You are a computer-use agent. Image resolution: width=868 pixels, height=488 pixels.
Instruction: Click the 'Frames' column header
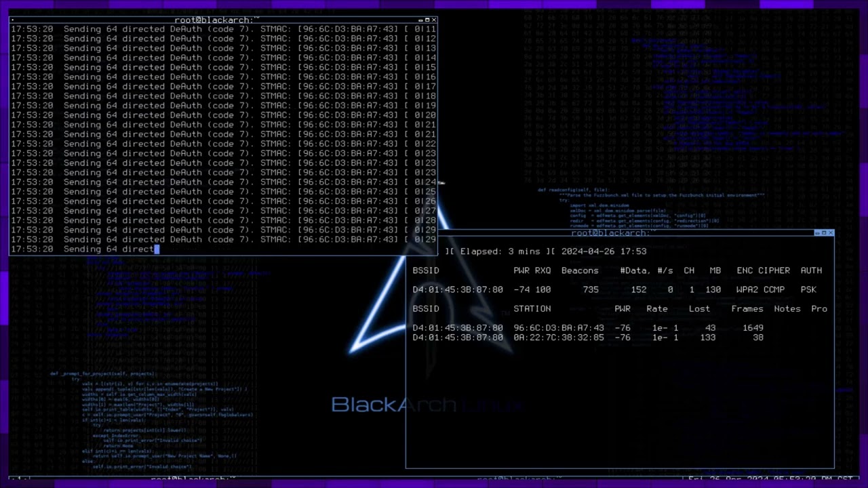[x=747, y=308]
